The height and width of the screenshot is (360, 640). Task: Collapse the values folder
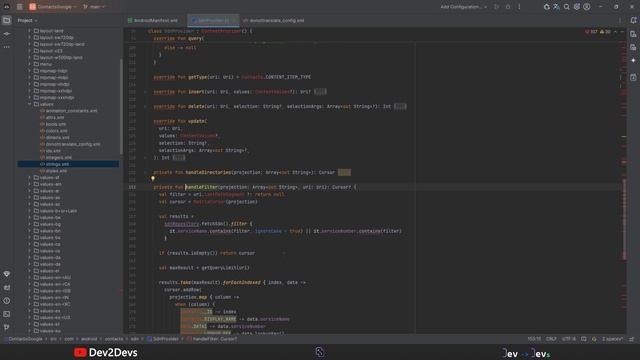coord(29,104)
